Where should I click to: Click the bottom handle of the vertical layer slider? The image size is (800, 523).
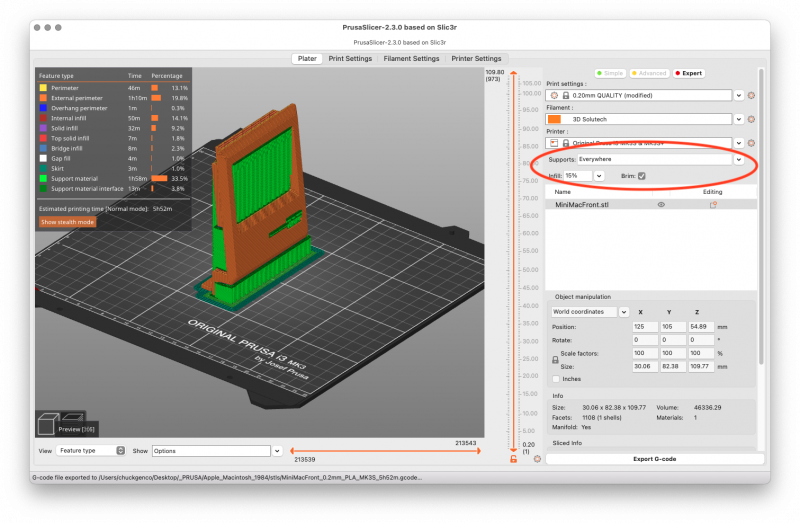tap(513, 449)
